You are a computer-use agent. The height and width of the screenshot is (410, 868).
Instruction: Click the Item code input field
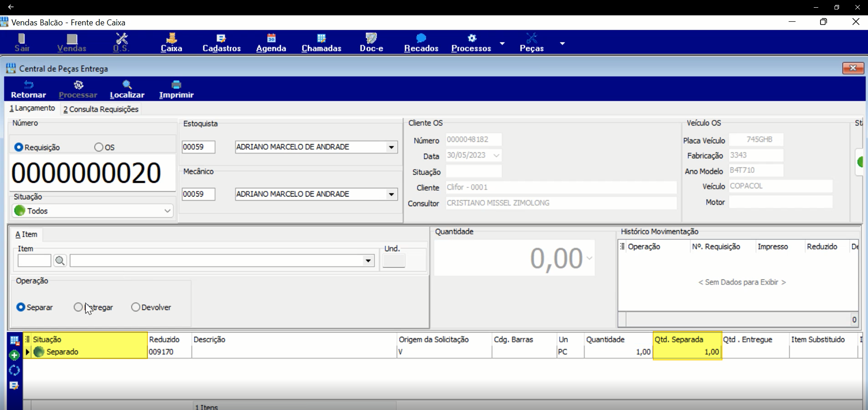click(34, 261)
